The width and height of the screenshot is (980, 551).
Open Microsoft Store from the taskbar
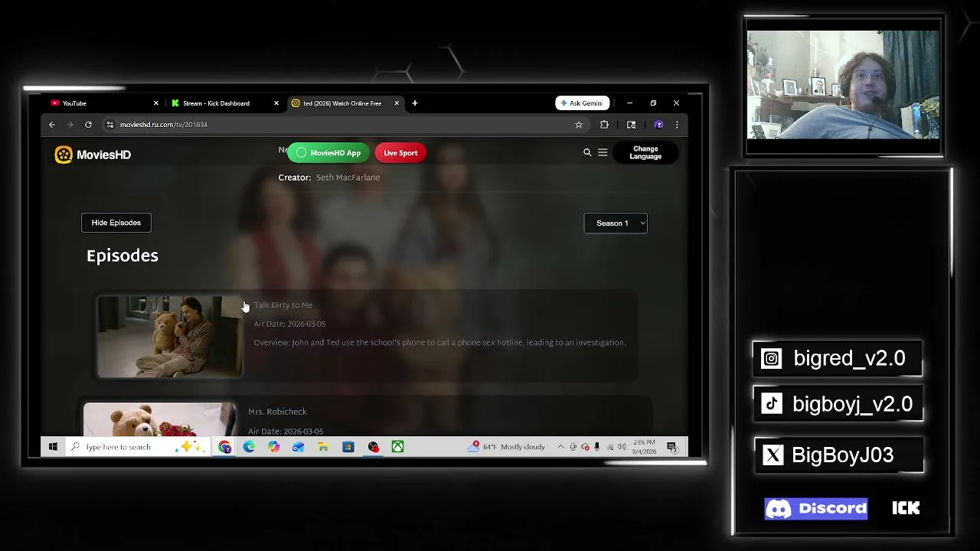pyautogui.click(x=348, y=447)
